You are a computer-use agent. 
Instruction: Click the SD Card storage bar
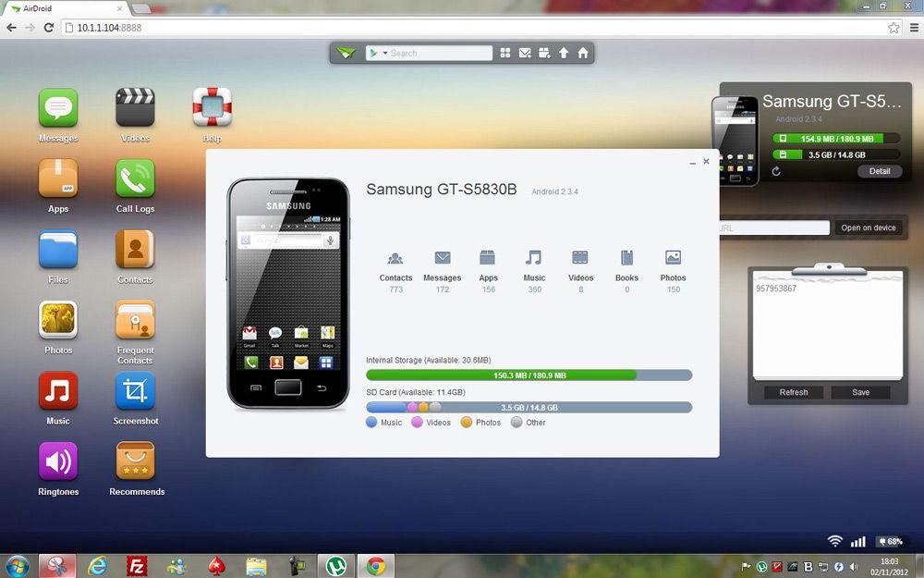click(529, 407)
